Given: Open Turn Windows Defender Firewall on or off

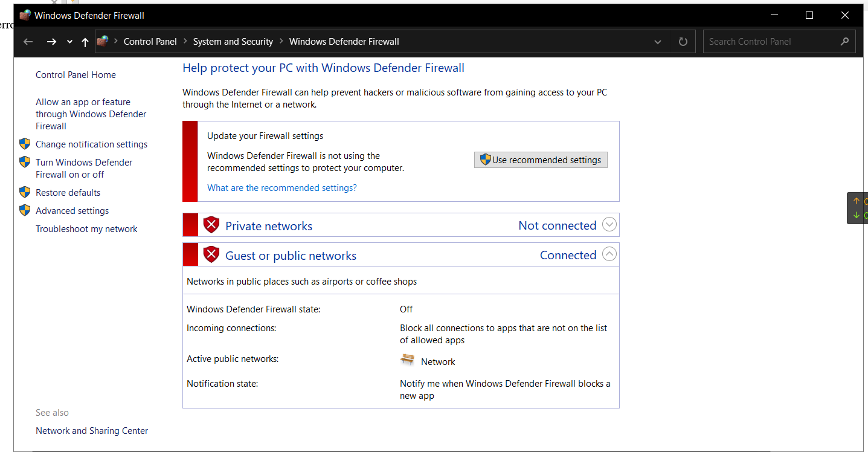Looking at the screenshot, I should tap(84, 169).
